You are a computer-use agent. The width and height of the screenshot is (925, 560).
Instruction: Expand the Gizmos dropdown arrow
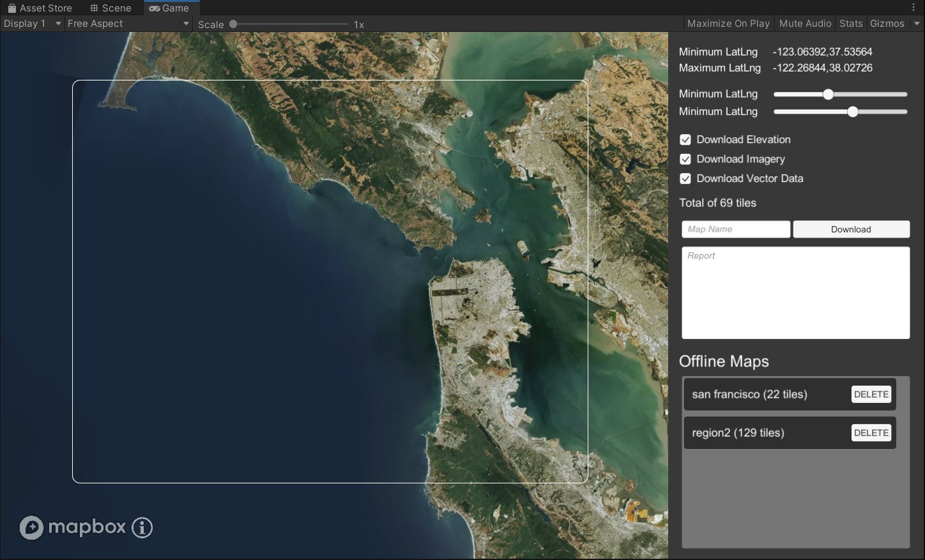click(x=917, y=24)
